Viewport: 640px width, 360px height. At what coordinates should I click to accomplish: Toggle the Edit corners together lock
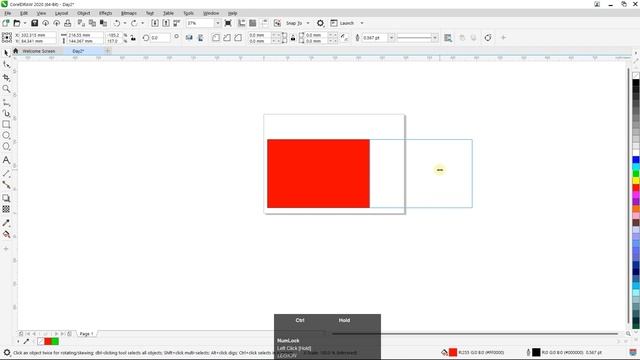click(293, 38)
